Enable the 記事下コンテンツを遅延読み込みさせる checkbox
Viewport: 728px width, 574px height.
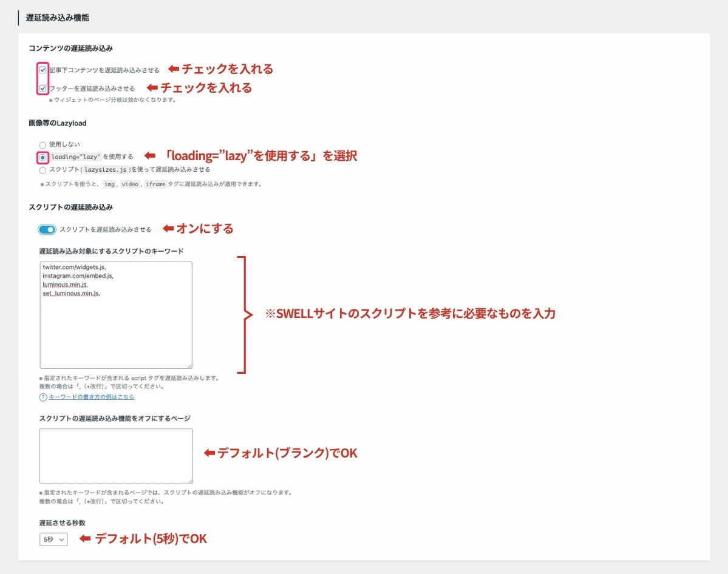42,69
